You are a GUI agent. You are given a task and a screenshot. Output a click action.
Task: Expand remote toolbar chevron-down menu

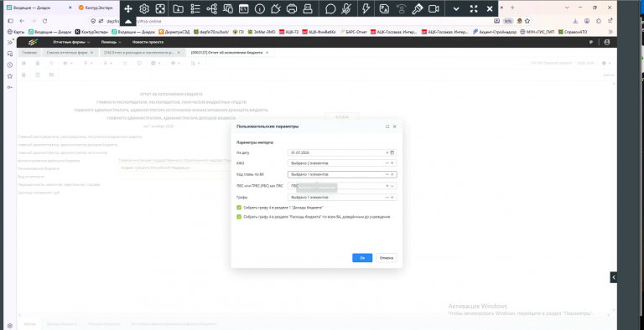click(x=456, y=8)
